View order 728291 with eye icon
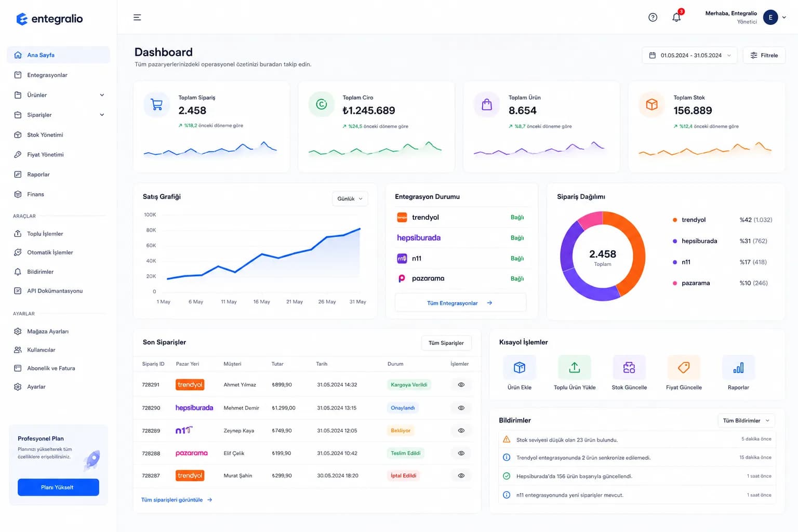Image resolution: width=798 pixels, height=532 pixels. 461,385
